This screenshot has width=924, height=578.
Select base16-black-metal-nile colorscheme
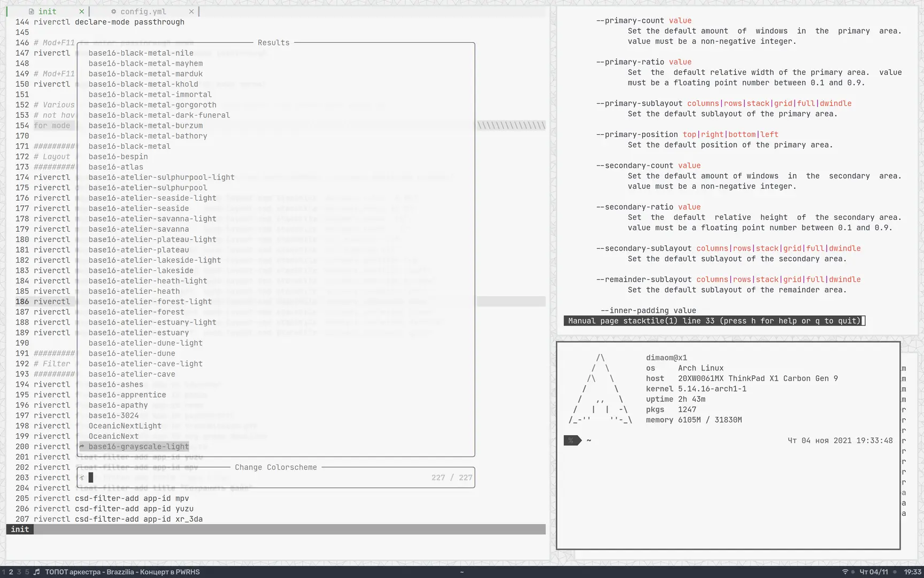point(141,53)
